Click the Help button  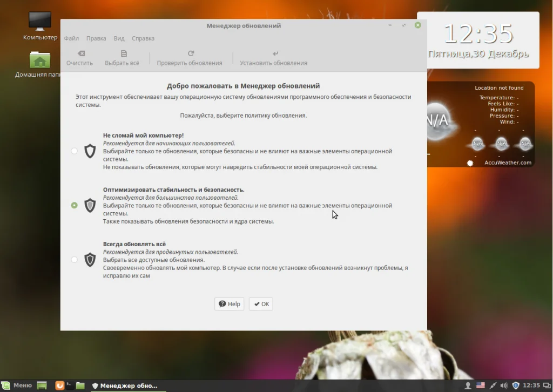pyautogui.click(x=229, y=304)
